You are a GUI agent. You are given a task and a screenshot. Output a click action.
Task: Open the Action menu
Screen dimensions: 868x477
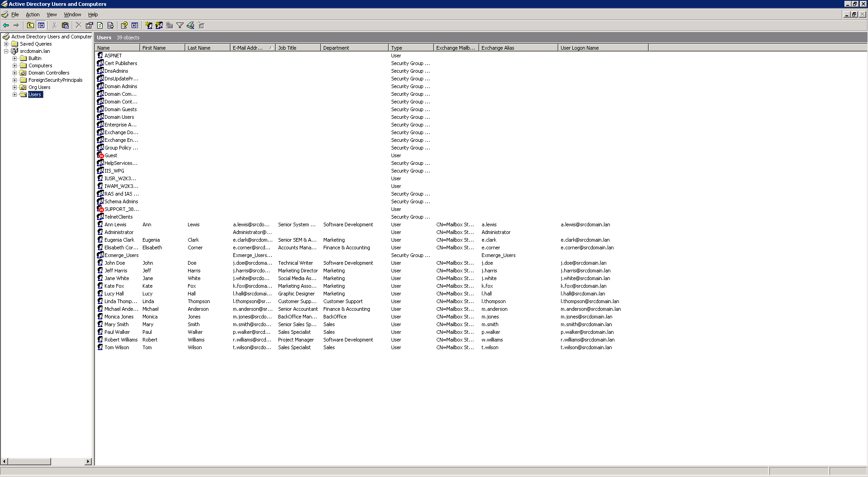[33, 14]
